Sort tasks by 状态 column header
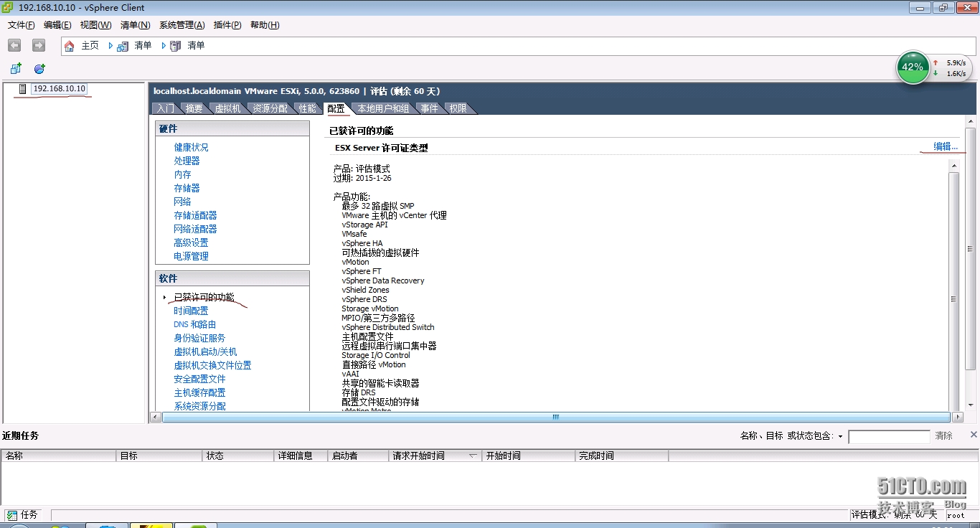Screen dimensions: 980x528 (x=238, y=456)
